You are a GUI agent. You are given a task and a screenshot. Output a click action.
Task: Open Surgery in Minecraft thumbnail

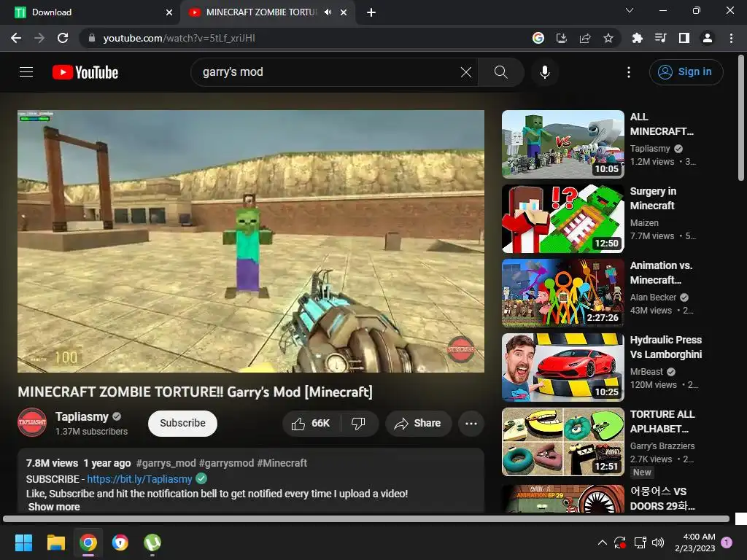pyautogui.click(x=562, y=219)
